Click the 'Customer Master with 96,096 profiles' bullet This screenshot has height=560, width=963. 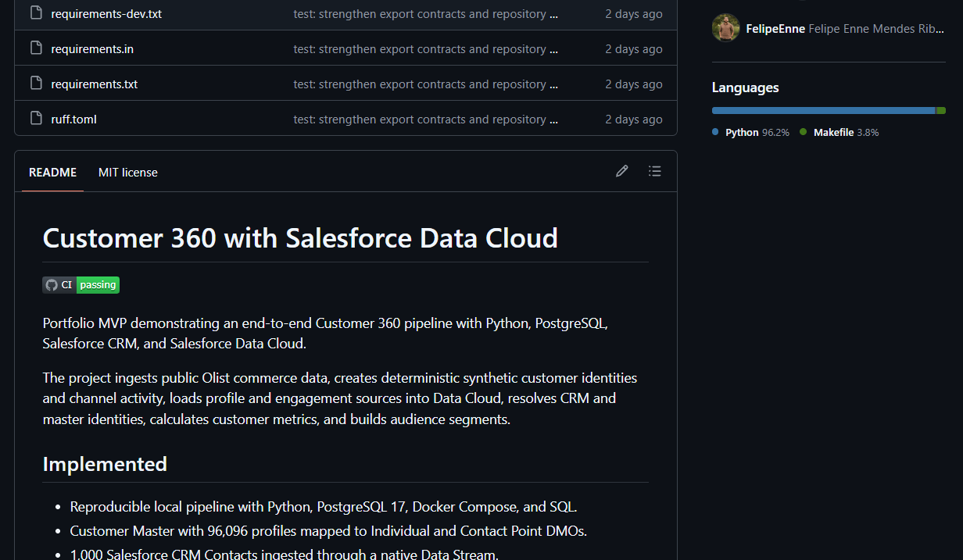pos(328,530)
